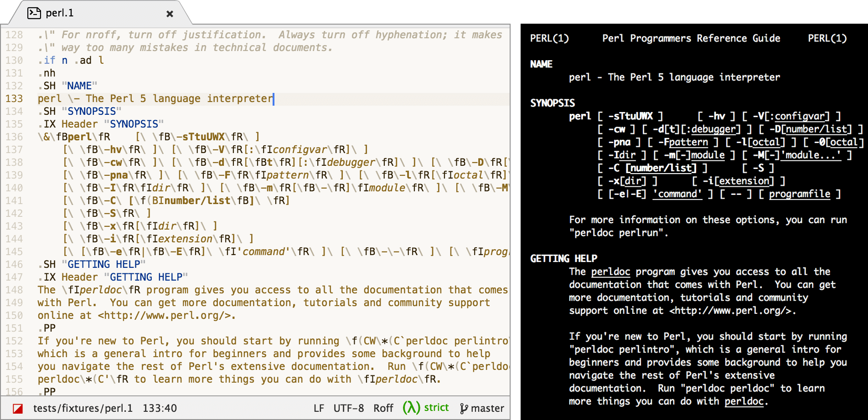Click the git branch icon beside master
868x420 pixels.
[464, 409]
